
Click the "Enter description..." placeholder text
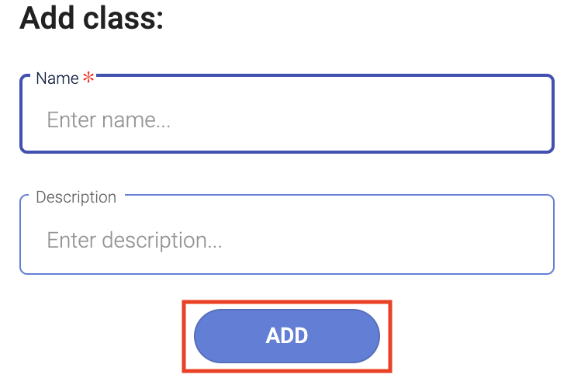tap(134, 240)
